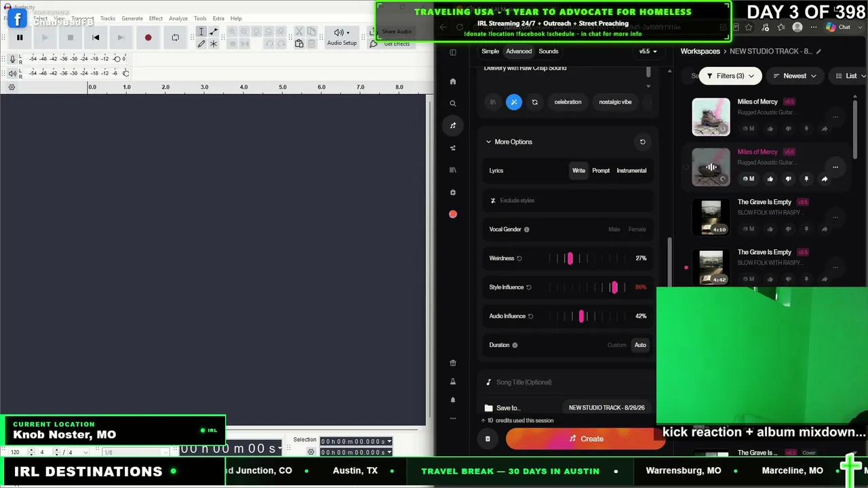Switch to the Sounds tab
Viewport: 868px width, 488px height.
pos(549,52)
